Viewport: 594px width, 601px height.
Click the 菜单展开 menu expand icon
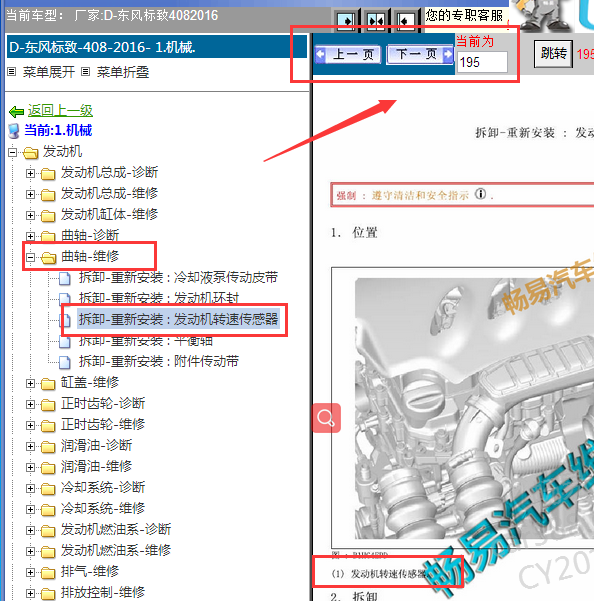tap(12, 72)
